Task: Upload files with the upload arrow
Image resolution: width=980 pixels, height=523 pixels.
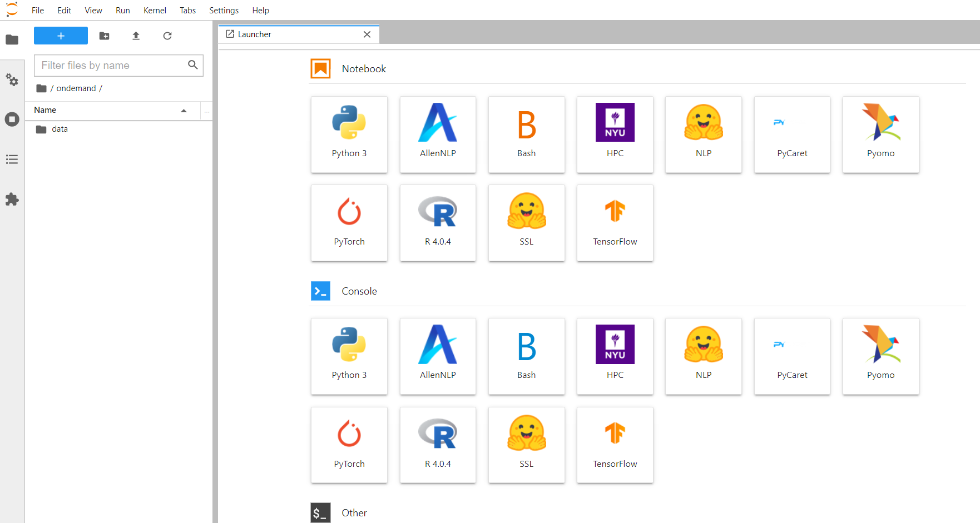Action: [136, 36]
